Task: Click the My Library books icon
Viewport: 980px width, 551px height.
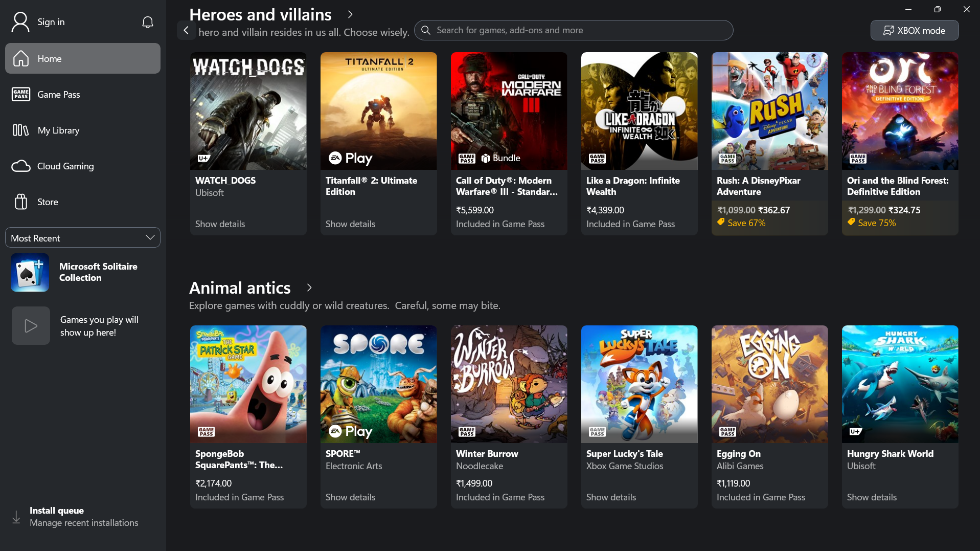Action: 21,130
